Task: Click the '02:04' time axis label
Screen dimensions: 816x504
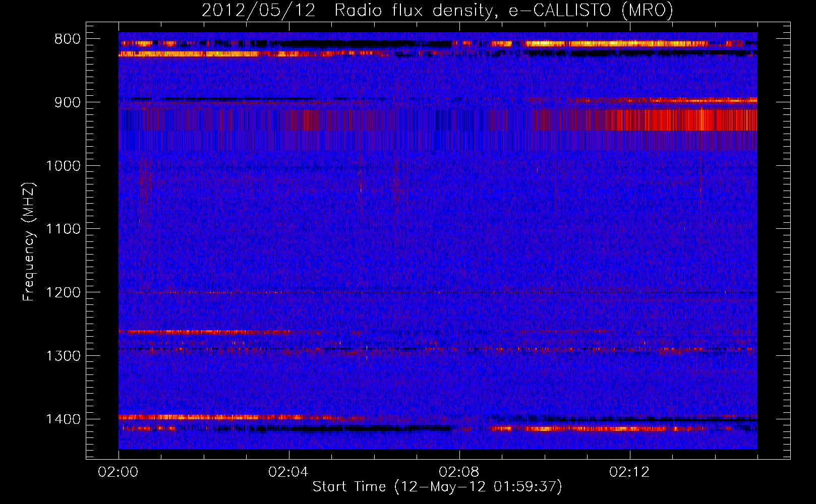Action: tap(288, 472)
